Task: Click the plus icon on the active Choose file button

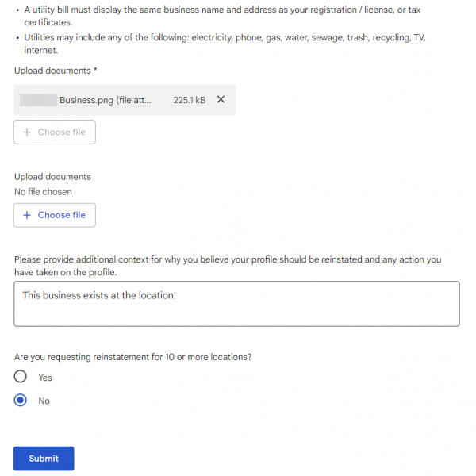Action: pyautogui.click(x=27, y=215)
